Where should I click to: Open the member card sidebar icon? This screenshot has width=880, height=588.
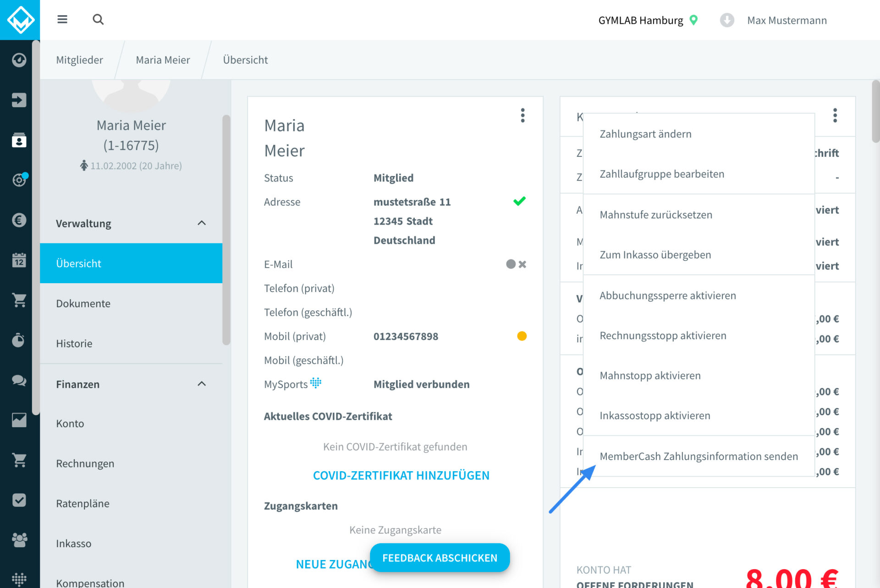19,140
